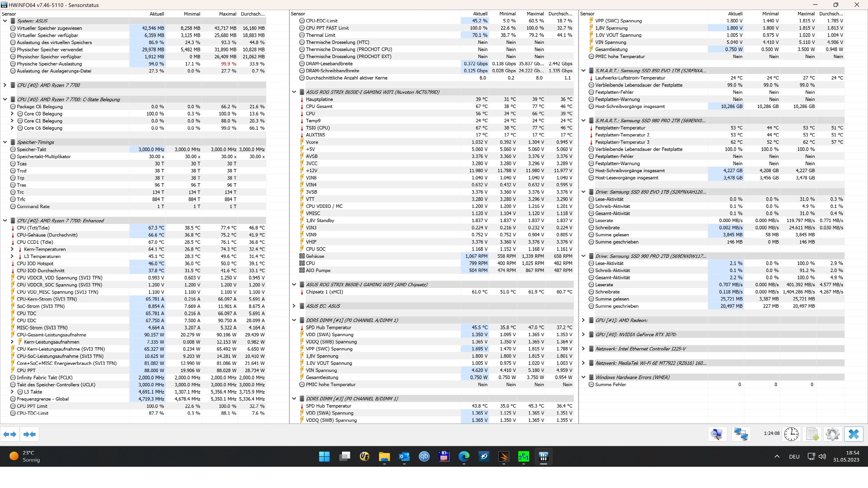
Task: Open sensor settings gear icon
Action: (x=833, y=434)
